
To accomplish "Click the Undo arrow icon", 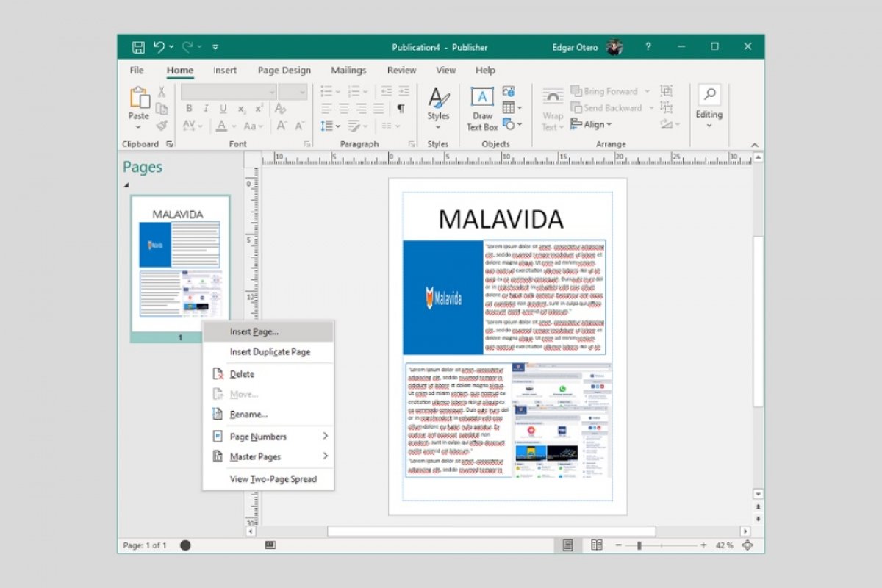I will [x=159, y=47].
